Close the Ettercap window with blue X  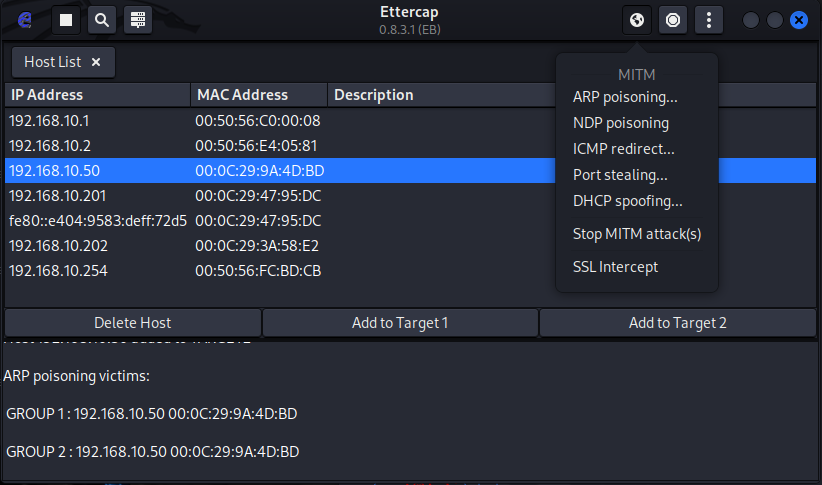click(x=799, y=20)
